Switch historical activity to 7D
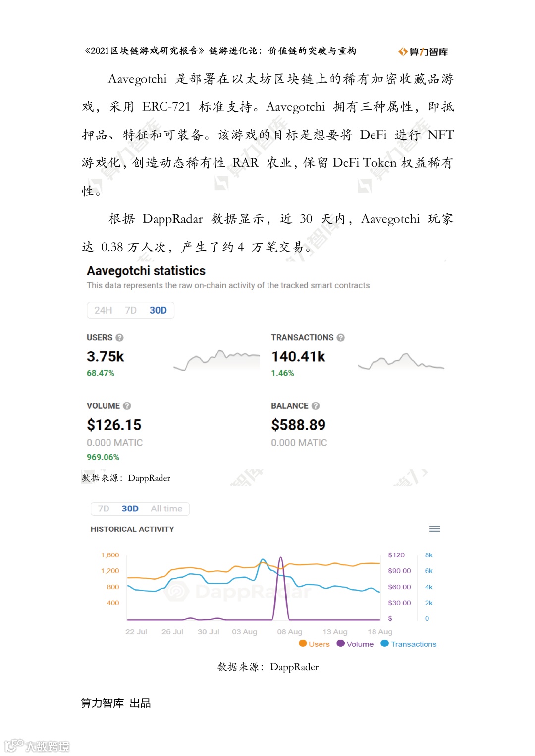Image resolution: width=535 pixels, height=756 pixels. (104, 509)
